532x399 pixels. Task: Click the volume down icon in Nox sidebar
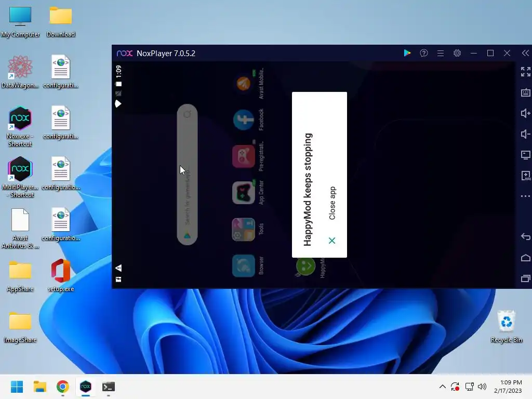(x=526, y=134)
